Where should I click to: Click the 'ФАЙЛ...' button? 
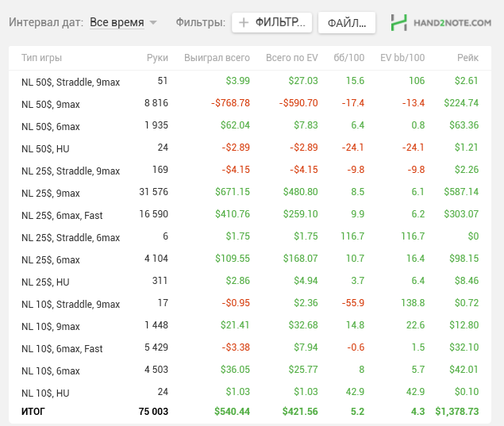[347, 22]
